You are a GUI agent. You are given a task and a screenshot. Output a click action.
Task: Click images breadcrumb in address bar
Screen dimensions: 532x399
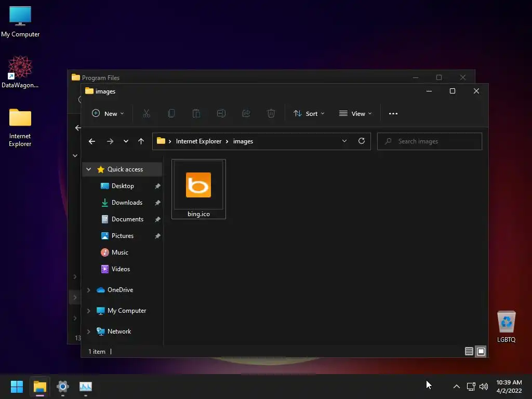pos(243,141)
